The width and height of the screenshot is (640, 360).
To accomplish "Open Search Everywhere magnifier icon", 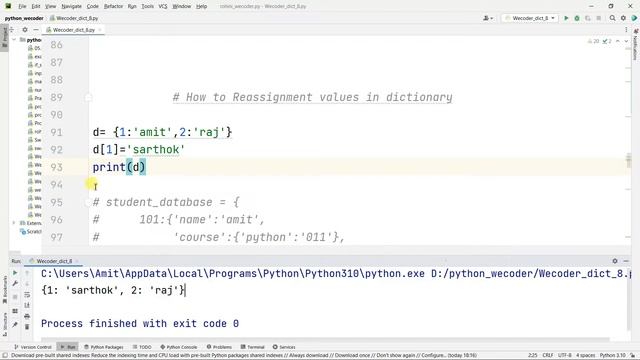I will click(x=612, y=18).
